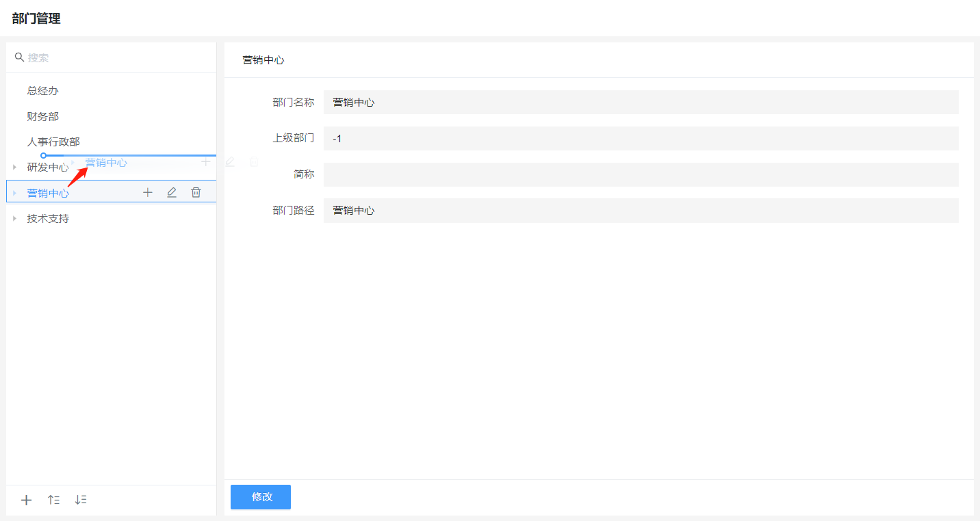This screenshot has width=980, height=521.
Task: Click the 搜索 search input box
Action: point(116,58)
